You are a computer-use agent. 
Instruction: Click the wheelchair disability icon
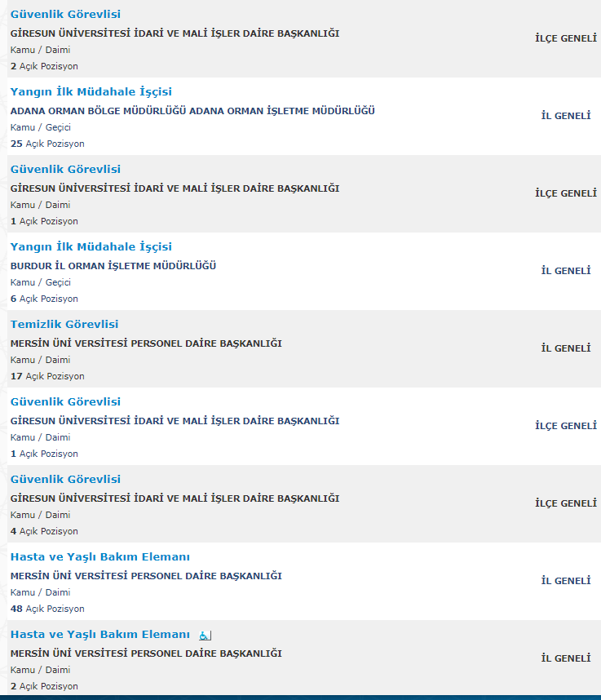pos(205,635)
